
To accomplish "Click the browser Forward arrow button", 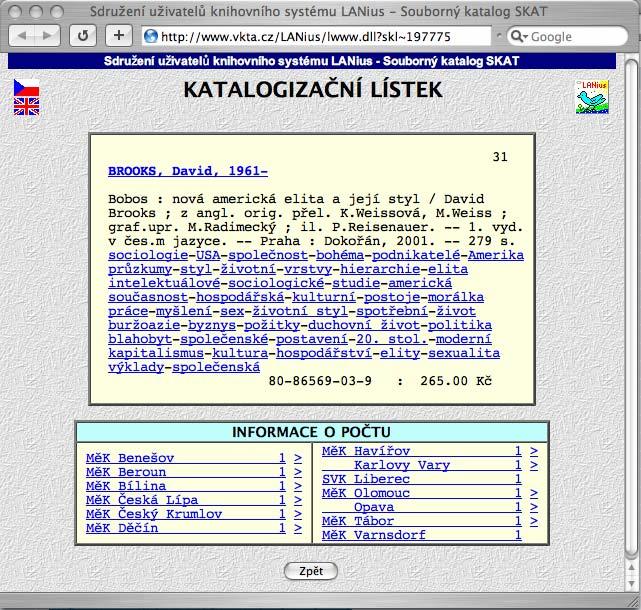I will [x=47, y=36].
